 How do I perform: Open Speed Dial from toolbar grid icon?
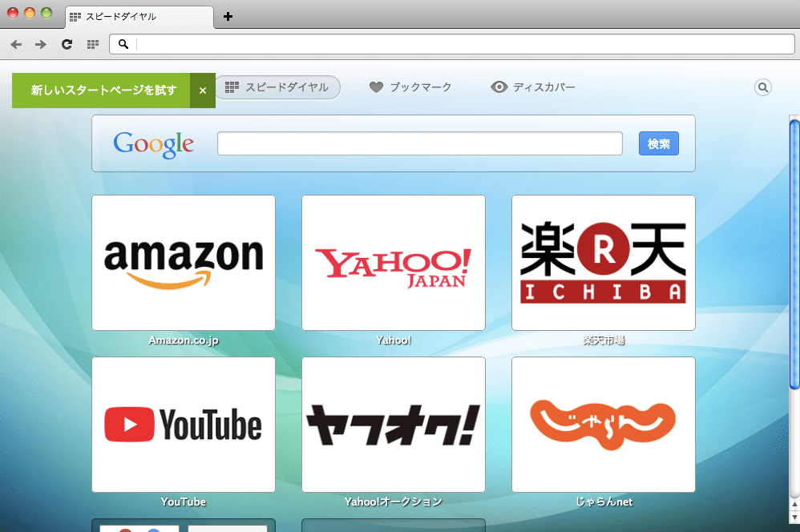coord(93,44)
